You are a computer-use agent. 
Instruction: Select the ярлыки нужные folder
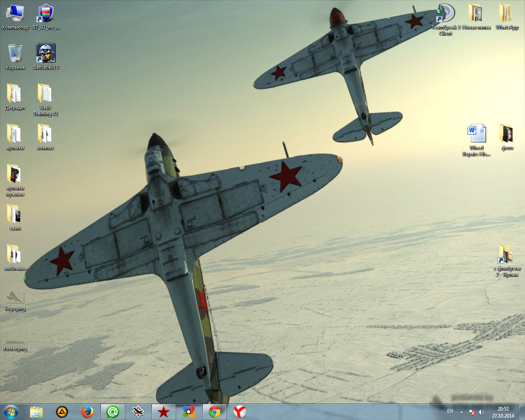click(15, 180)
